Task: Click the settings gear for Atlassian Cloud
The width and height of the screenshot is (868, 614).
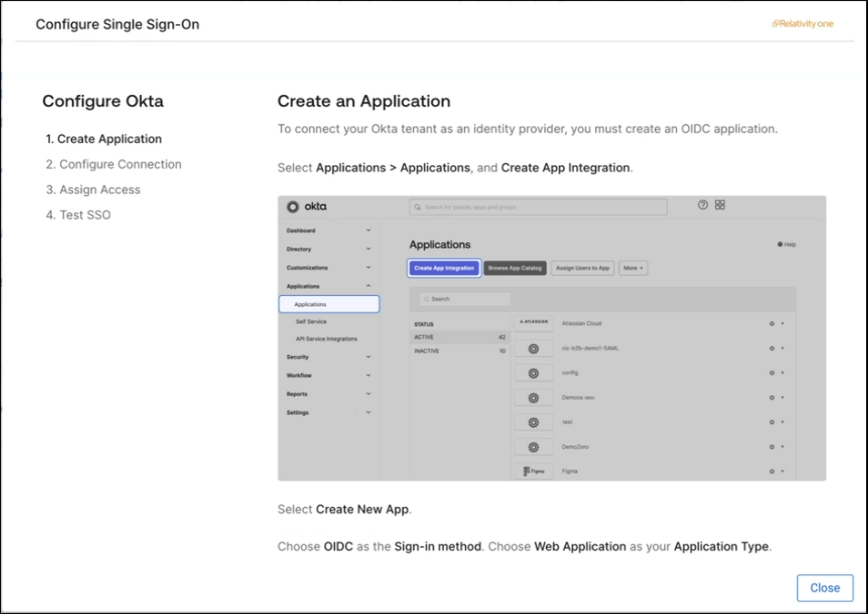Action: click(x=772, y=324)
